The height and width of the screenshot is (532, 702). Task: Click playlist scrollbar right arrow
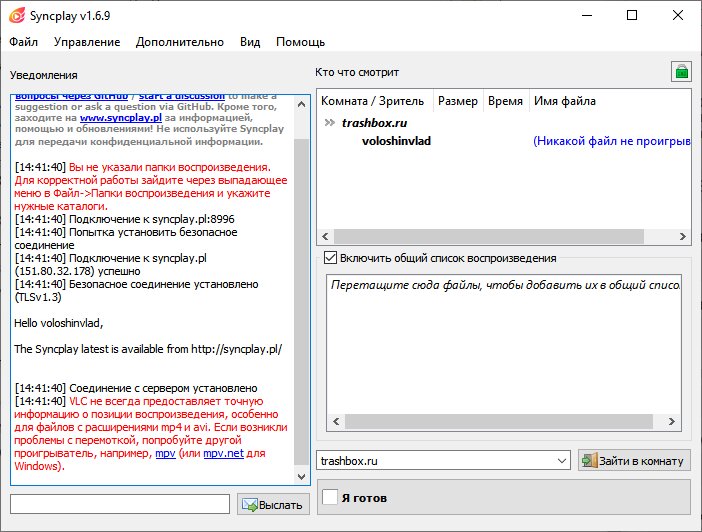[x=672, y=421]
